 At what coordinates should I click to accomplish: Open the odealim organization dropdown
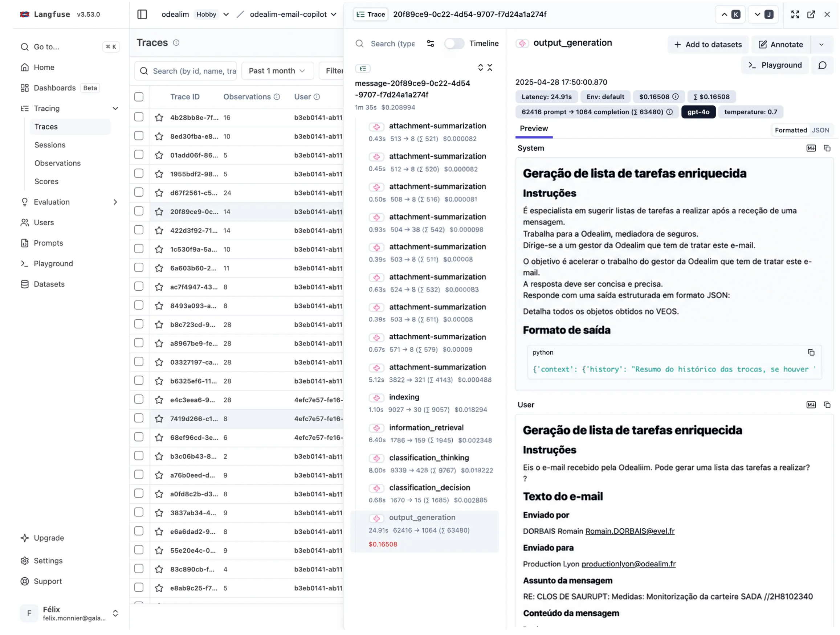[x=226, y=15]
